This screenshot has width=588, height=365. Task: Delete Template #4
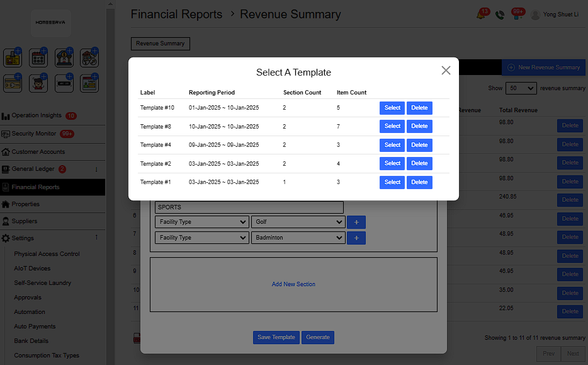tap(419, 145)
